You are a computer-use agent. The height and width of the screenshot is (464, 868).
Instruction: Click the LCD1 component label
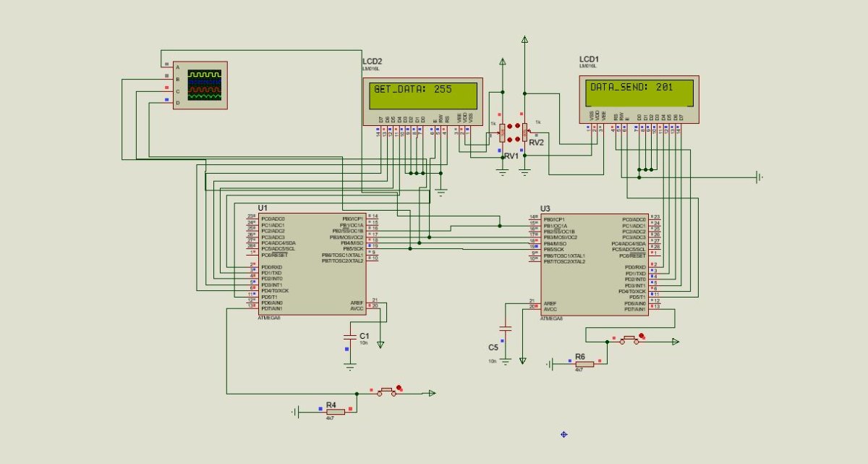[x=589, y=59]
